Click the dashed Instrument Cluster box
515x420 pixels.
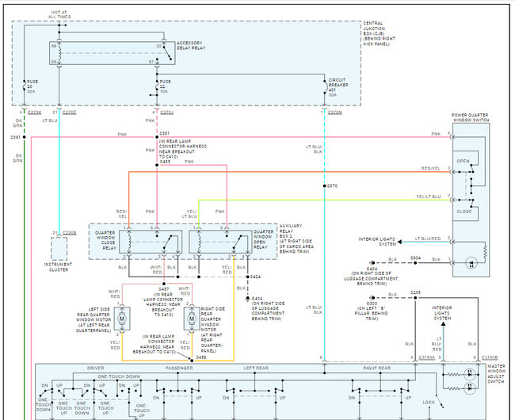tap(59, 249)
